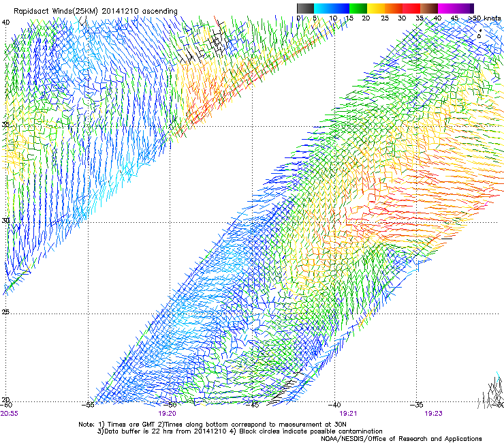Screen dimensions: 504x443
Task: Click the longitude label '-40'
Action: 334,405
